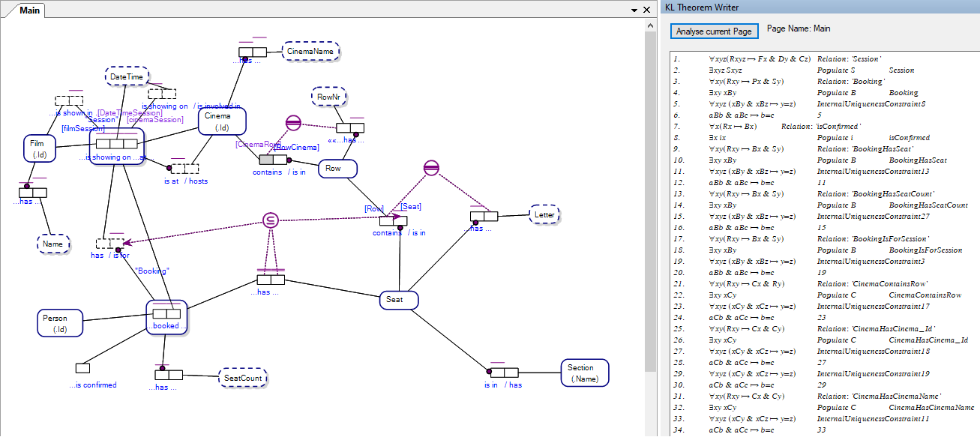Select the 'is at / hosts' dashed role boxes
The height and width of the screenshot is (440, 980).
(184, 169)
